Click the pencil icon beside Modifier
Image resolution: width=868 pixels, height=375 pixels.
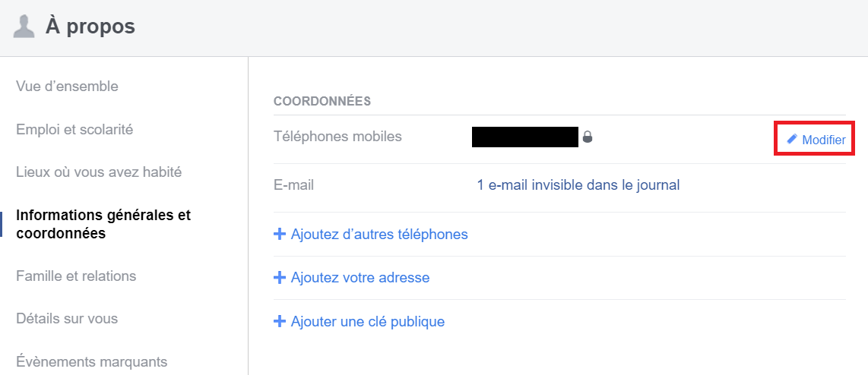click(792, 139)
